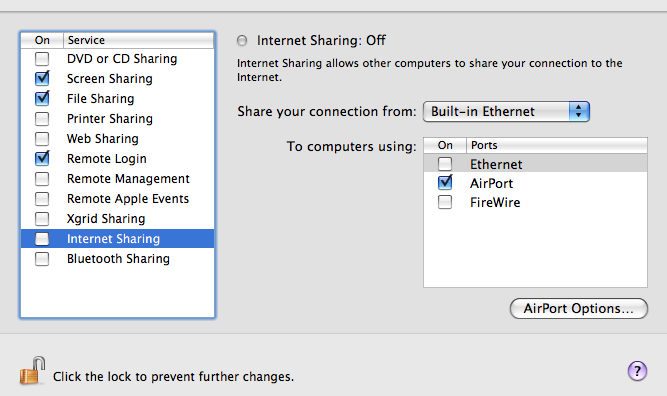Viewport: 667px width, 396px height.
Task: Uncheck the Remote Login service
Action: 42,158
